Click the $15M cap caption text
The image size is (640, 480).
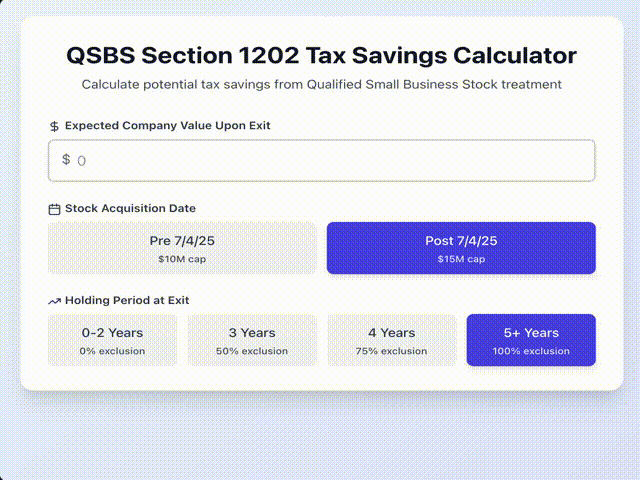click(x=461, y=259)
